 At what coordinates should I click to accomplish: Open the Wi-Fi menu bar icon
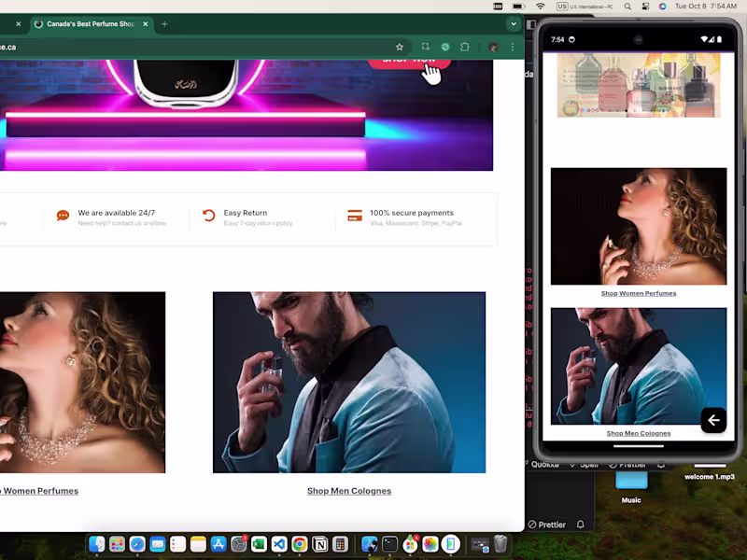[541, 7]
